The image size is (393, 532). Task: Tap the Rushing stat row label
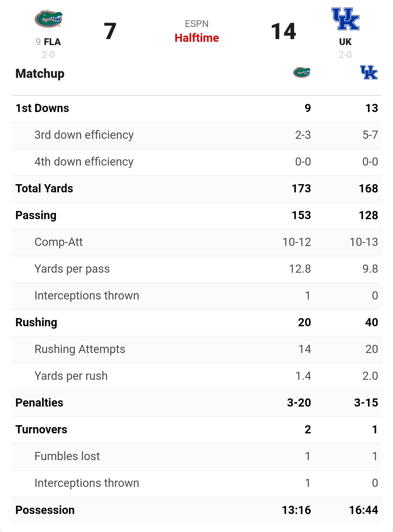[x=36, y=322]
